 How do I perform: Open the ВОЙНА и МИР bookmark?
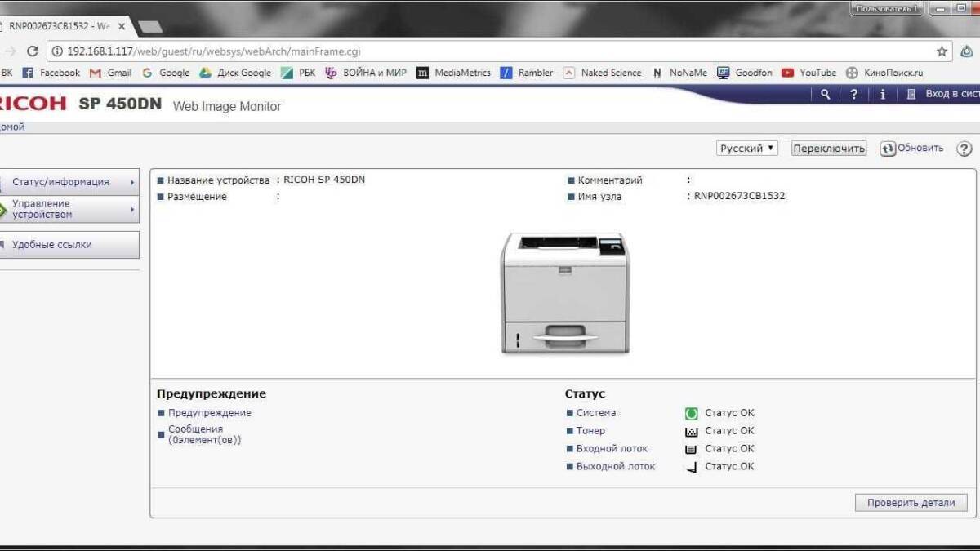tap(366, 73)
